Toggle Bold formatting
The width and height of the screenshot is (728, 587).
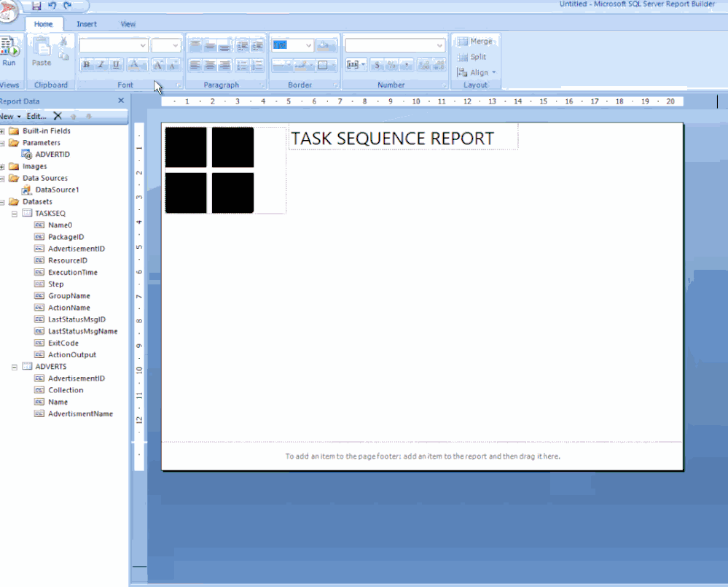(x=87, y=65)
